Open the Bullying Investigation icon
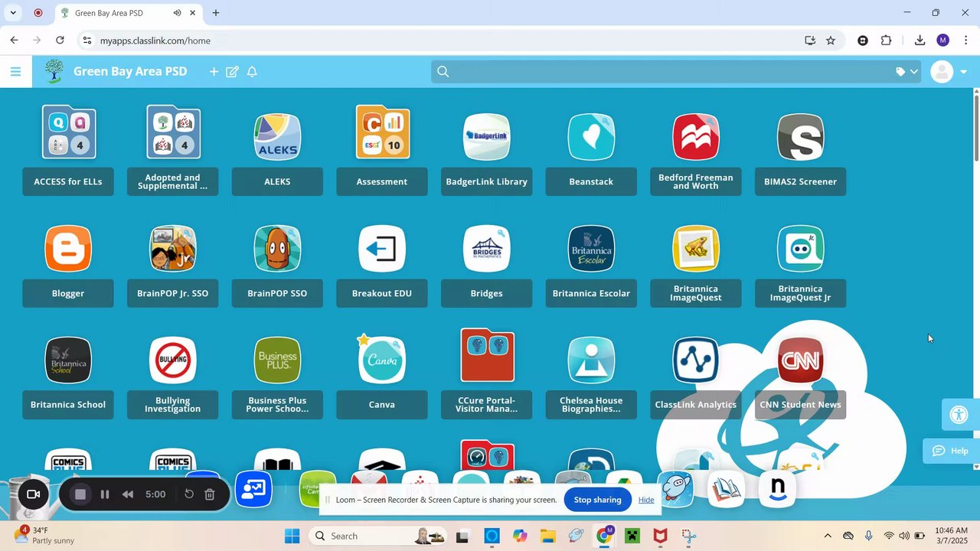 [173, 360]
